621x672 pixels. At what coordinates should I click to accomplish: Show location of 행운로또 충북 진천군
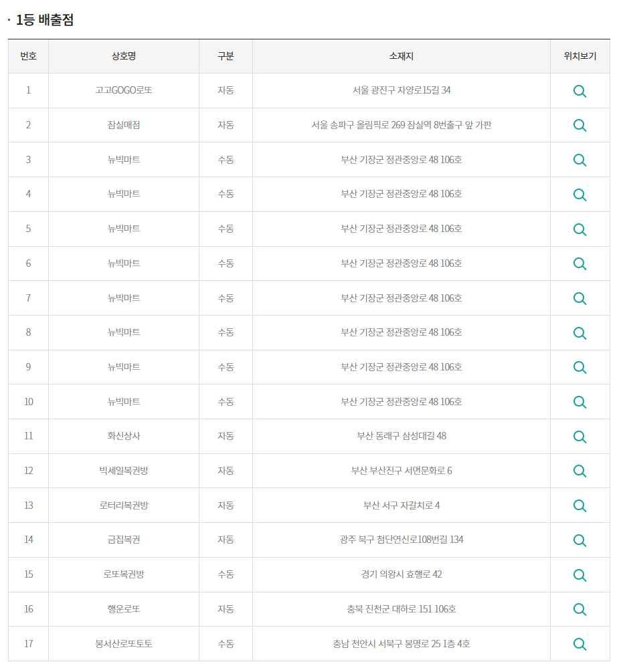pyautogui.click(x=580, y=609)
